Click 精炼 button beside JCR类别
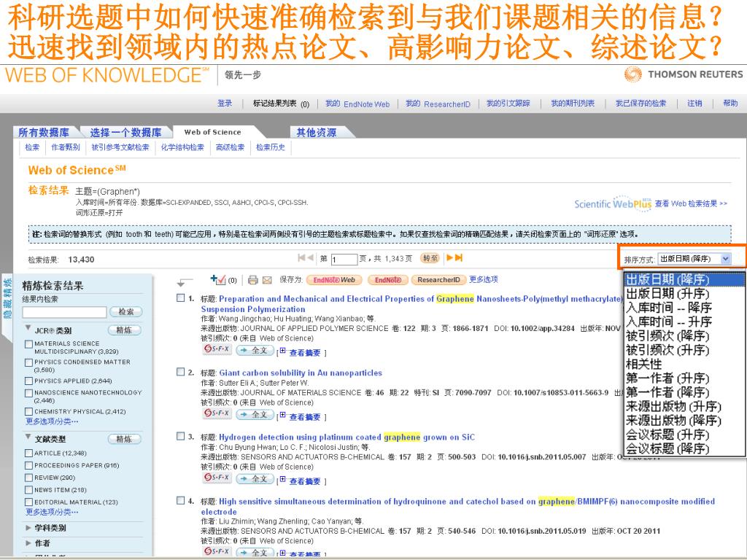This screenshot has height=560, width=747. pyautogui.click(x=124, y=330)
